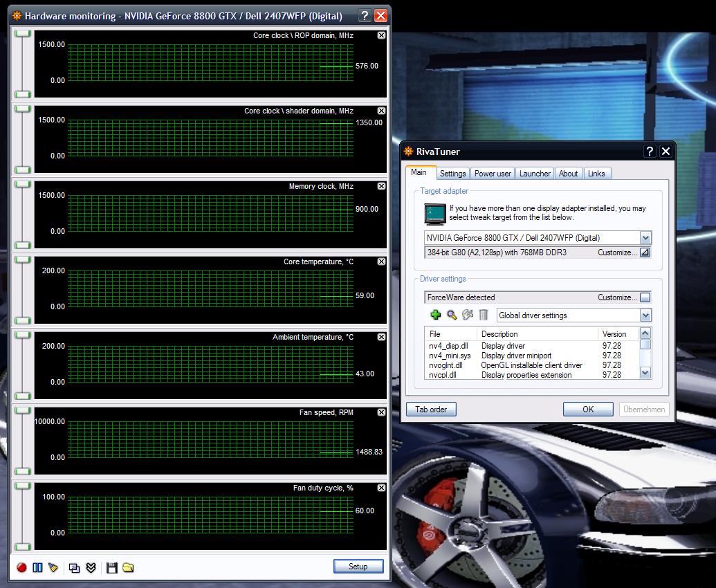Confirm with the OK button
Viewport: 716px width, 588px height.
[x=588, y=409]
